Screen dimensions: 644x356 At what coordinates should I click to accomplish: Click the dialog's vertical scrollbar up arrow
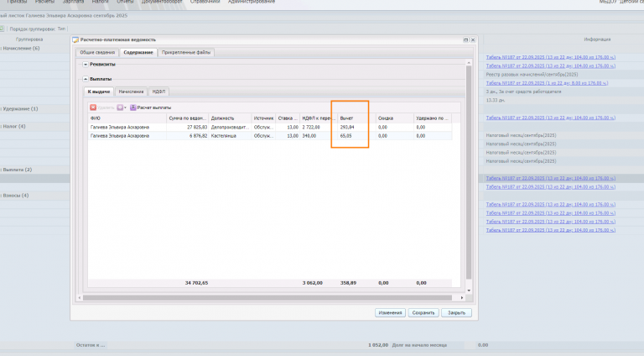[x=469, y=63]
